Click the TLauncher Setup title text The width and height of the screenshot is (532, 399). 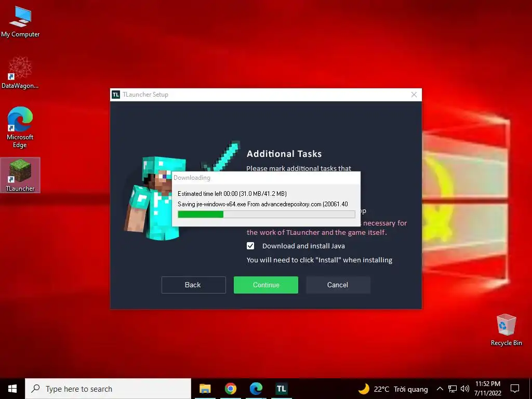145,95
